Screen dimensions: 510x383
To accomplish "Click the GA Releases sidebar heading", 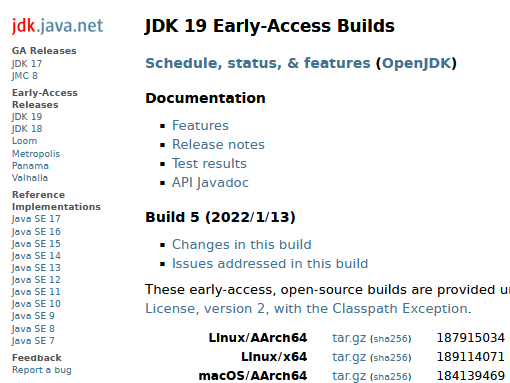I will [44, 51].
